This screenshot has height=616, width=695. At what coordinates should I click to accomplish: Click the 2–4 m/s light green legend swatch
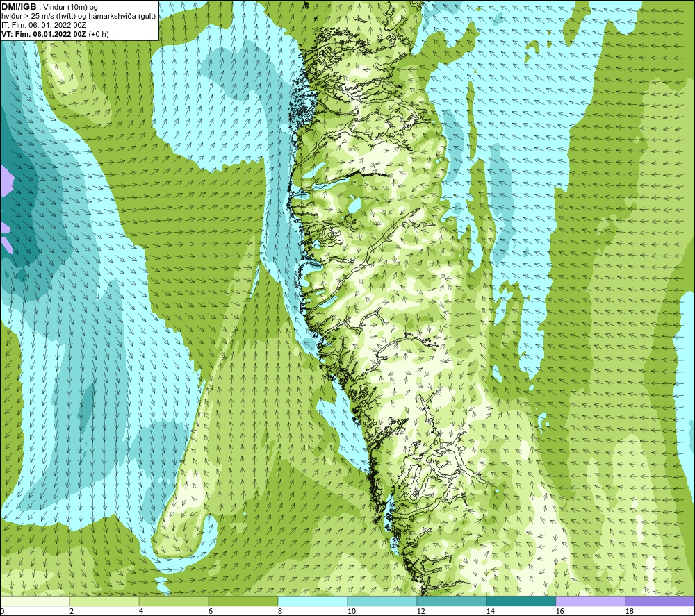pyautogui.click(x=104, y=601)
